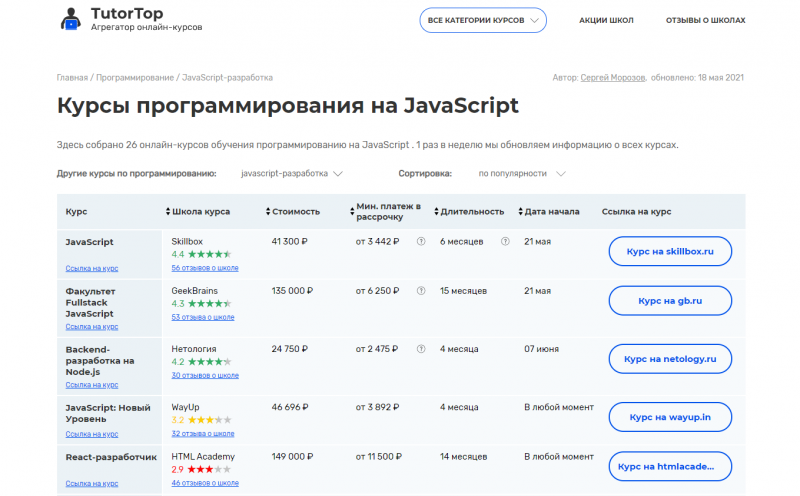Open the Все категории курсов dropdown
This screenshot has width=800, height=496.
click(482, 20)
